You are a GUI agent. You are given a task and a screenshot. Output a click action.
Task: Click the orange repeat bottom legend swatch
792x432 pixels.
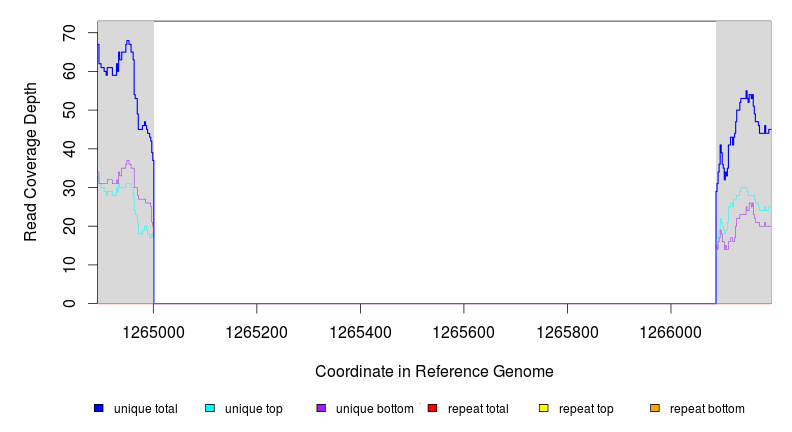pyautogui.click(x=654, y=409)
